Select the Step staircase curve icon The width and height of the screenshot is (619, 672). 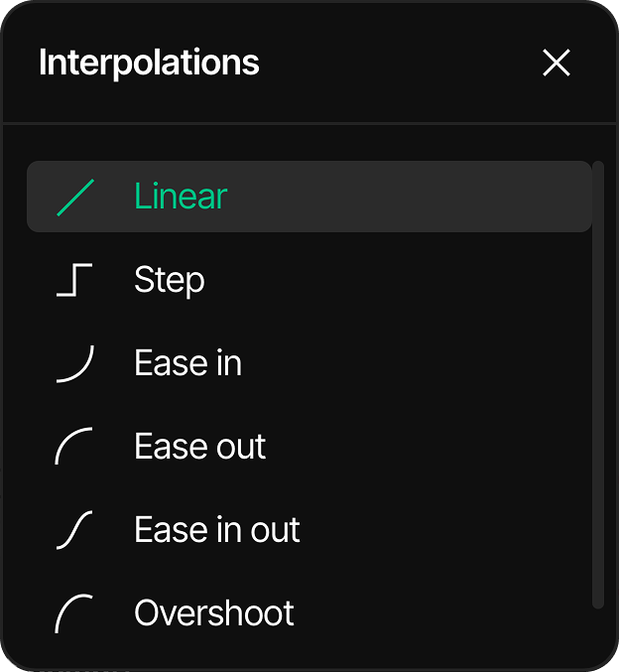[x=74, y=280]
